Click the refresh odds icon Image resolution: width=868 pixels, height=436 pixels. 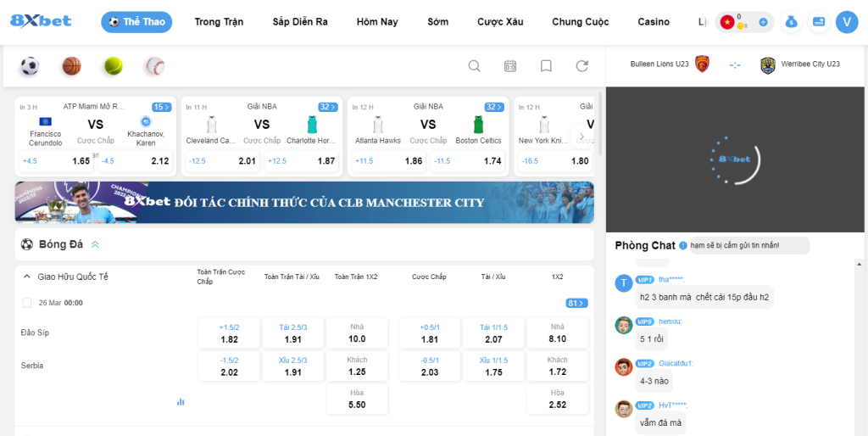[581, 66]
